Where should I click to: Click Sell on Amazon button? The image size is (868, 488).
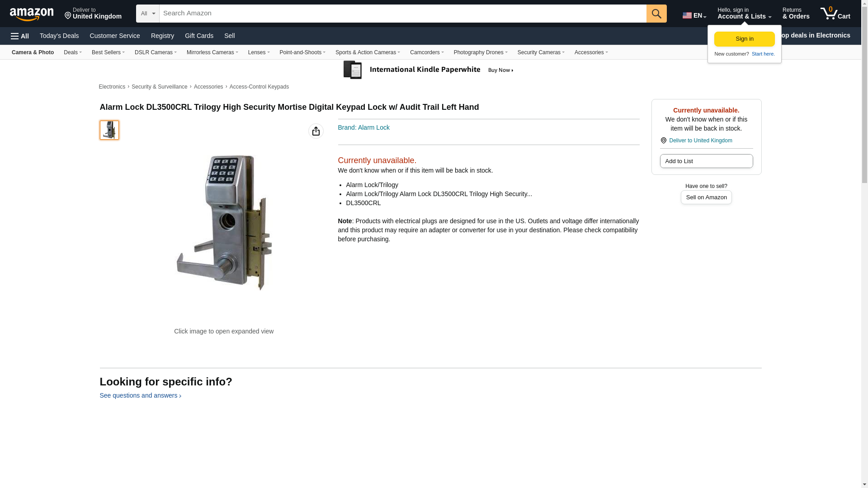click(x=706, y=197)
